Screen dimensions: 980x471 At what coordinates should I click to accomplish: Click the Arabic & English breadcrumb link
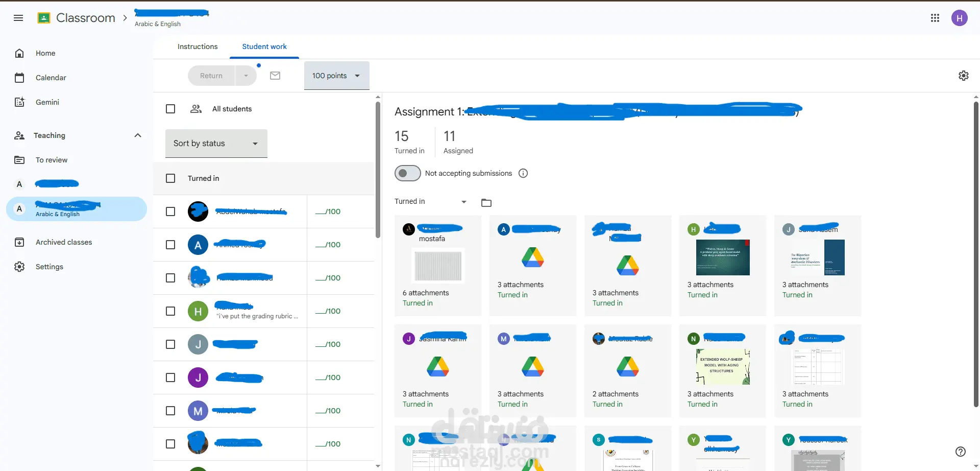click(x=158, y=24)
